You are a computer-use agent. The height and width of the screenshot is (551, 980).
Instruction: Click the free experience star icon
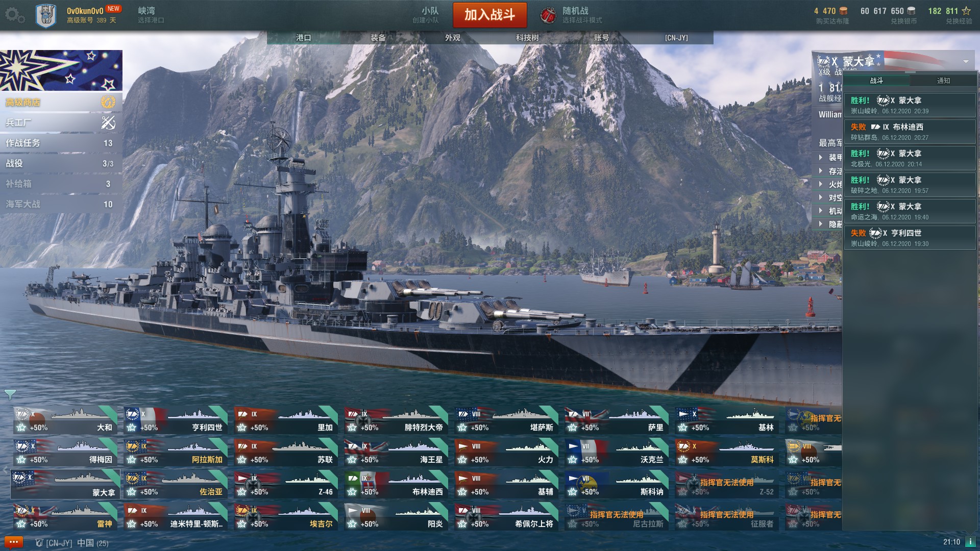click(x=966, y=11)
